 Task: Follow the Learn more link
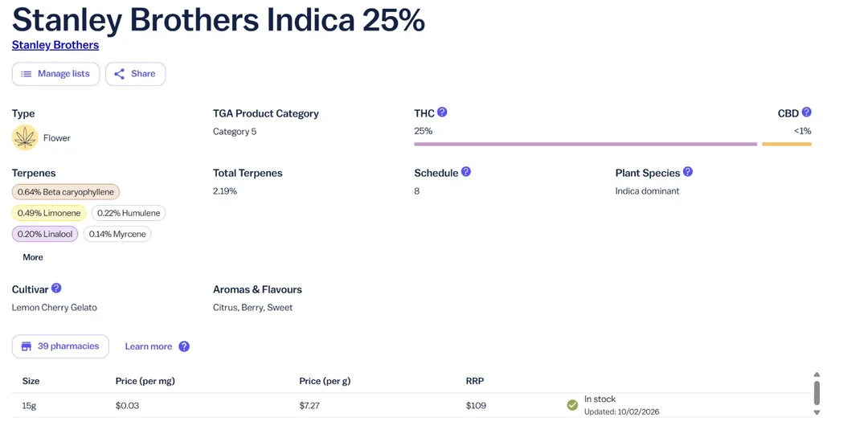pos(149,346)
